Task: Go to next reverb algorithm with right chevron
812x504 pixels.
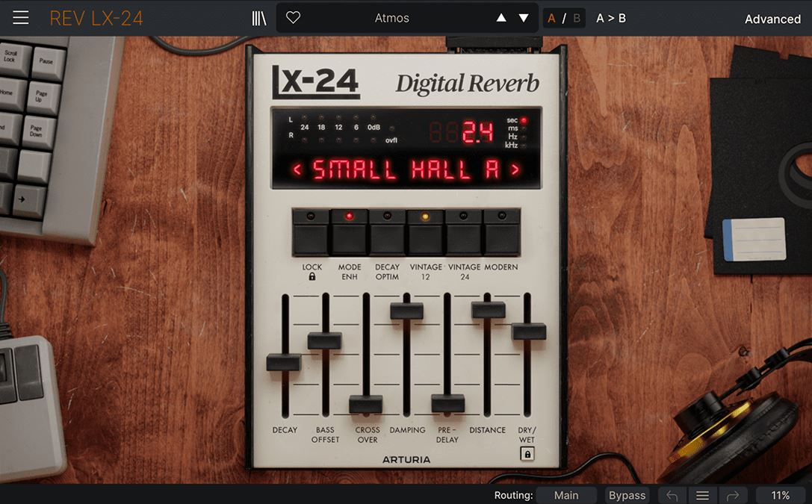Action: 515,169
